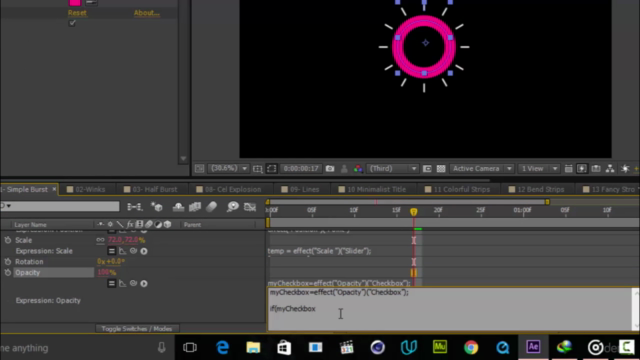Click Show Post-Expression Graph for Scale
The image size is (640, 360).
coord(122,251)
